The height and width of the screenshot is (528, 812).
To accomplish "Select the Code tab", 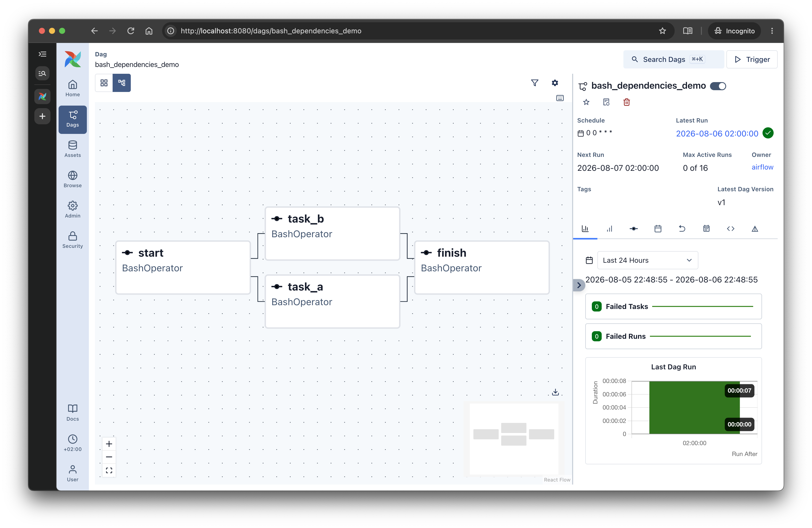I will (x=730, y=229).
